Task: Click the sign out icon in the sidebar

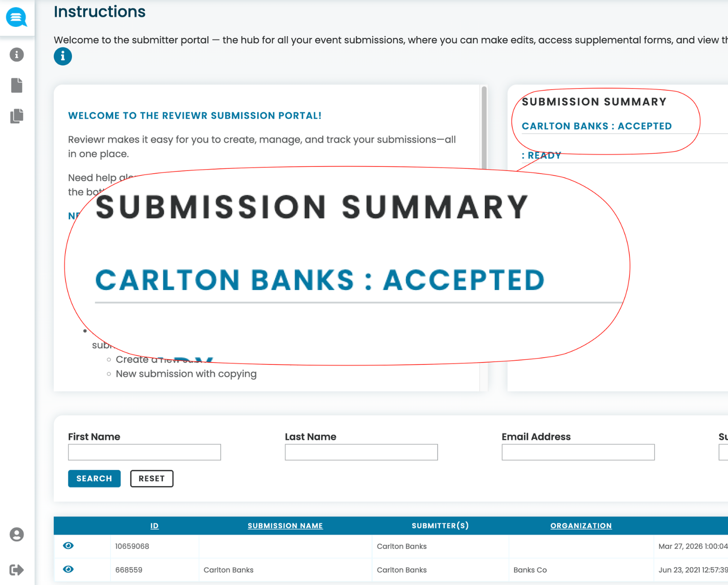Action: [17, 569]
